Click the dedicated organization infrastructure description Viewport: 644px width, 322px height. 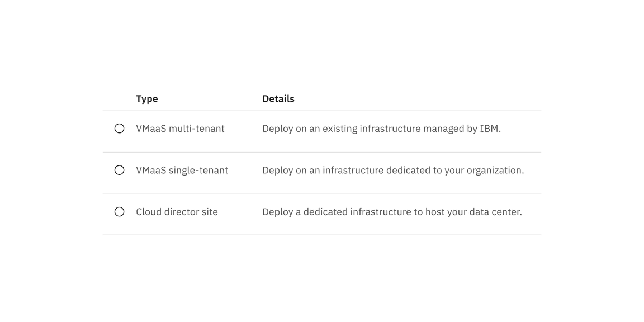(393, 170)
